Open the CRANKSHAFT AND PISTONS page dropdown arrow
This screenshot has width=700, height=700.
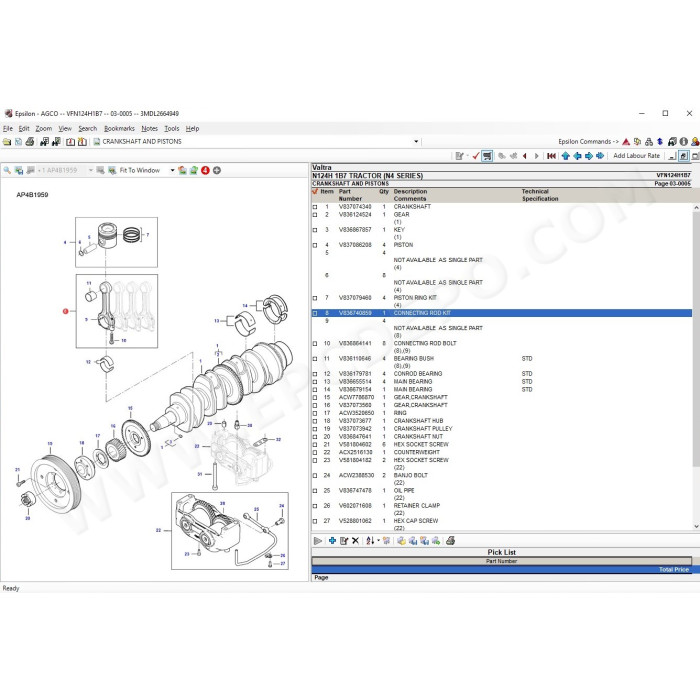point(416,142)
